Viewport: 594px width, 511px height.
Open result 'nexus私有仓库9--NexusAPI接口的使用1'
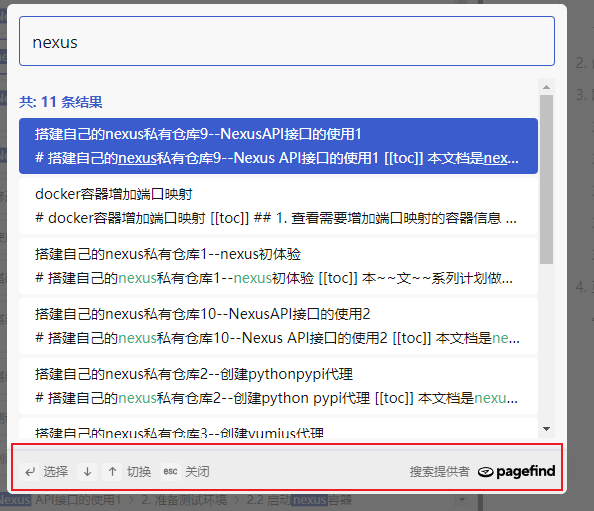tap(278, 146)
